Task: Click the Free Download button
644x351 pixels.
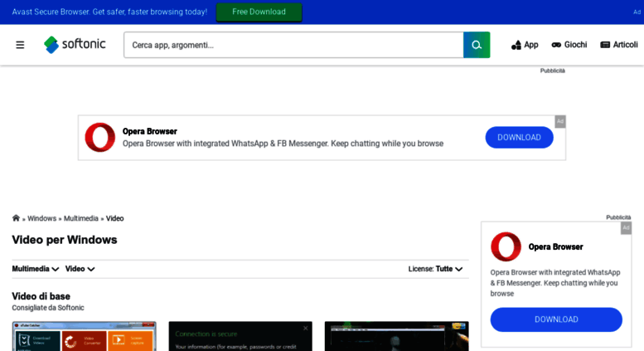Action: tap(259, 12)
